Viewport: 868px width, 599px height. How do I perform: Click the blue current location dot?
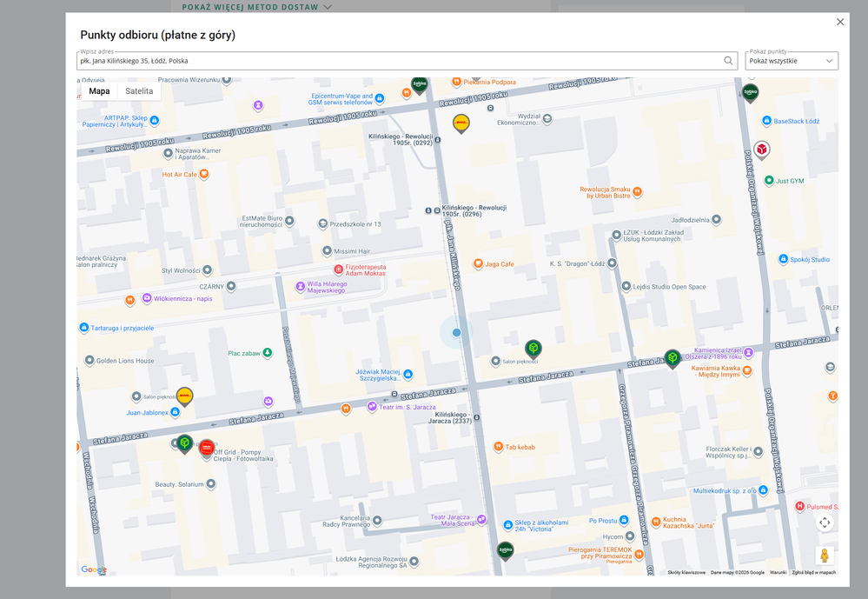click(x=456, y=332)
